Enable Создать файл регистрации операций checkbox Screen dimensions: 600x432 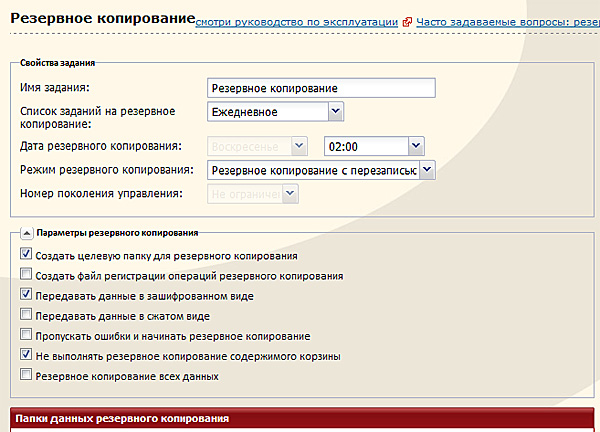pyautogui.click(x=26, y=276)
